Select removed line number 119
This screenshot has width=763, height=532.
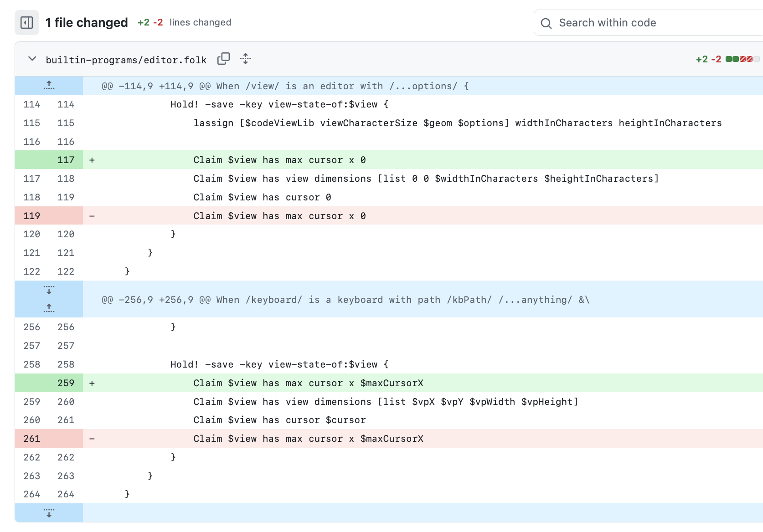tap(32, 216)
